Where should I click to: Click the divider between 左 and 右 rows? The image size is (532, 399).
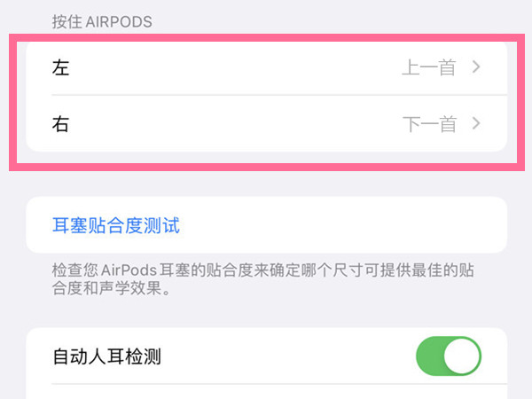coord(266,96)
